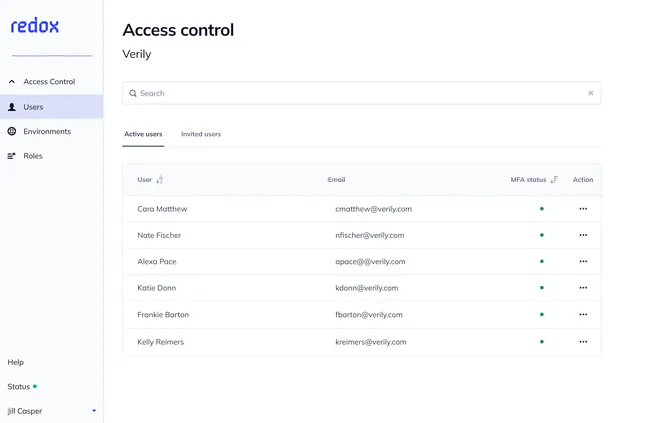Image resolution: width=645 pixels, height=423 pixels.
Task: Click the Jill Casper account name
Action: (25, 411)
